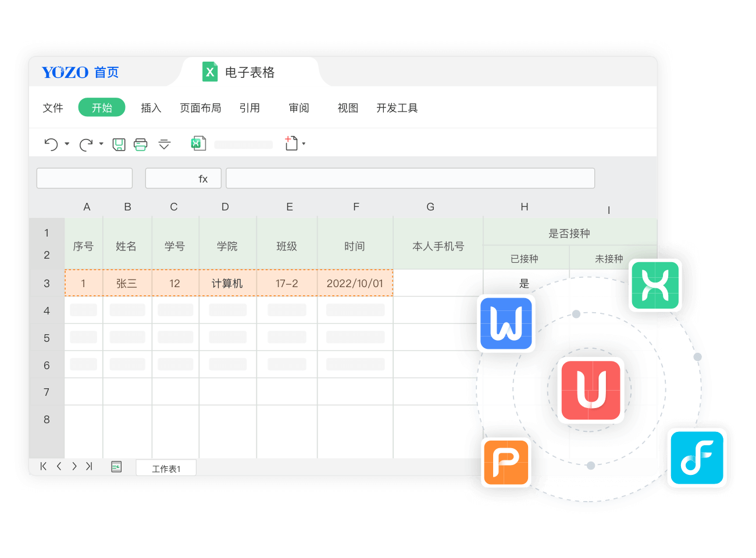Save the spreadsheet using the Save icon
Viewport: 756px width, 558px height.
pos(119,144)
